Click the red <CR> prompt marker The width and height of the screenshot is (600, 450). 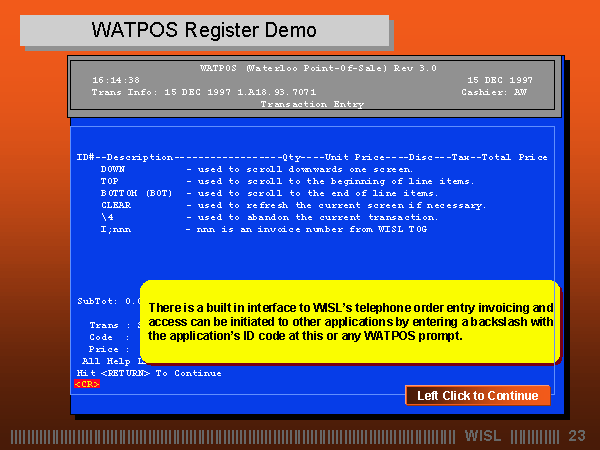[87, 383]
